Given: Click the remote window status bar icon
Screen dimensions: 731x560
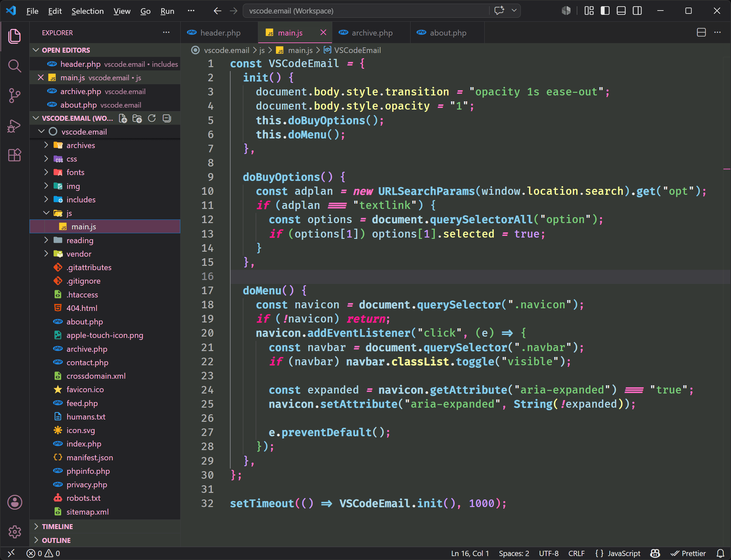Looking at the screenshot, I should pyautogui.click(x=11, y=553).
